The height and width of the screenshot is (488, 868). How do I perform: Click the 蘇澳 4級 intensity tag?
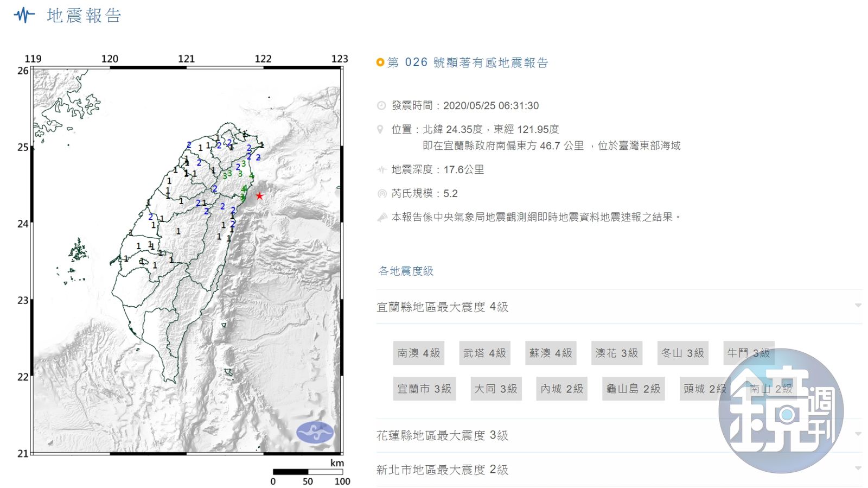[551, 353]
